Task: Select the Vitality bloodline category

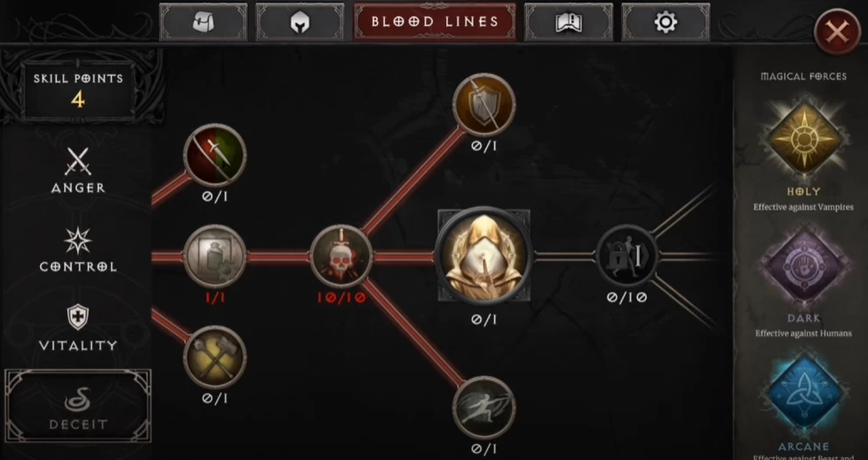Action: pos(78,328)
